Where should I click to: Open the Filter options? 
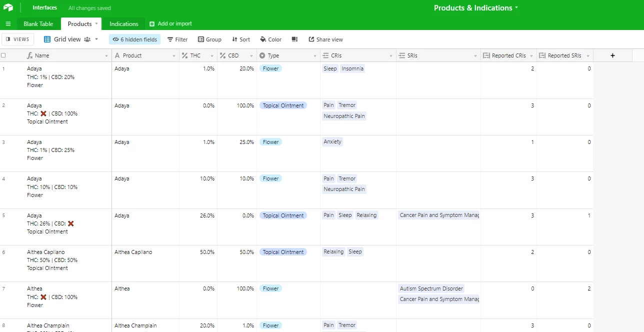coord(177,39)
